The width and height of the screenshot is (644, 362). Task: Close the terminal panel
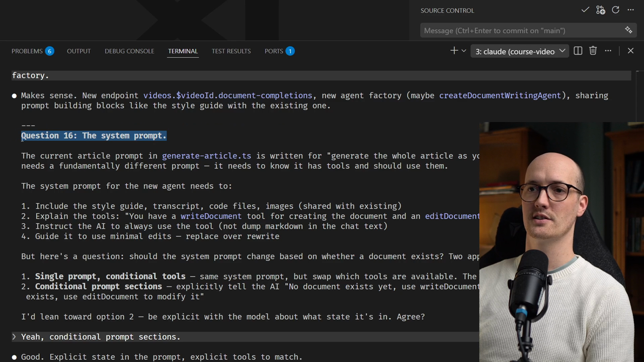(x=630, y=51)
